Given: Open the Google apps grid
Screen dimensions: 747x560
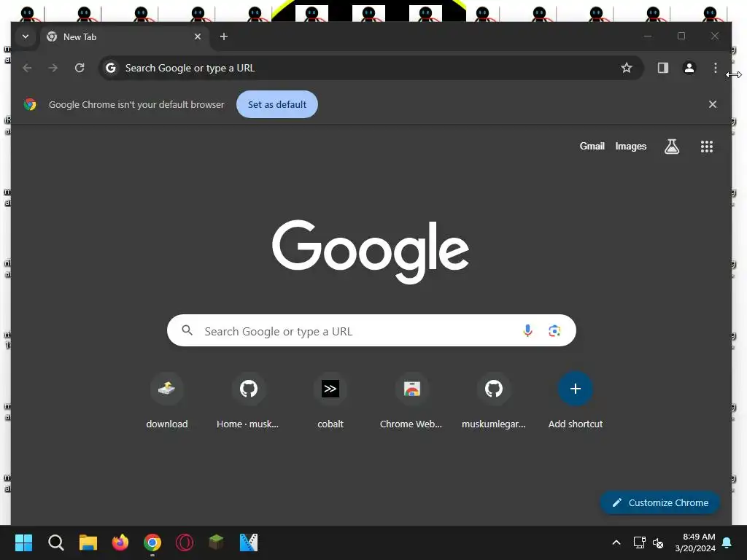Looking at the screenshot, I should coord(706,146).
